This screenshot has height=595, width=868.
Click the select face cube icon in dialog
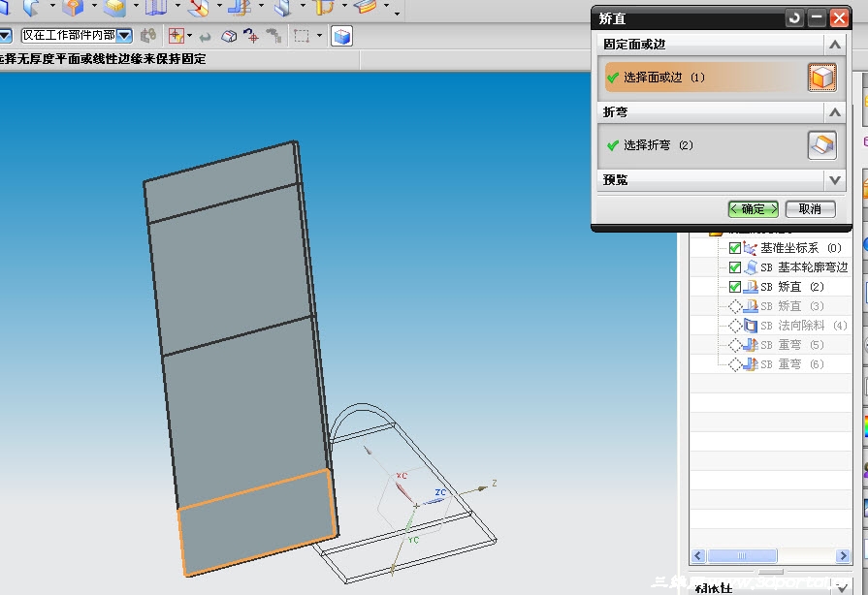coord(822,78)
